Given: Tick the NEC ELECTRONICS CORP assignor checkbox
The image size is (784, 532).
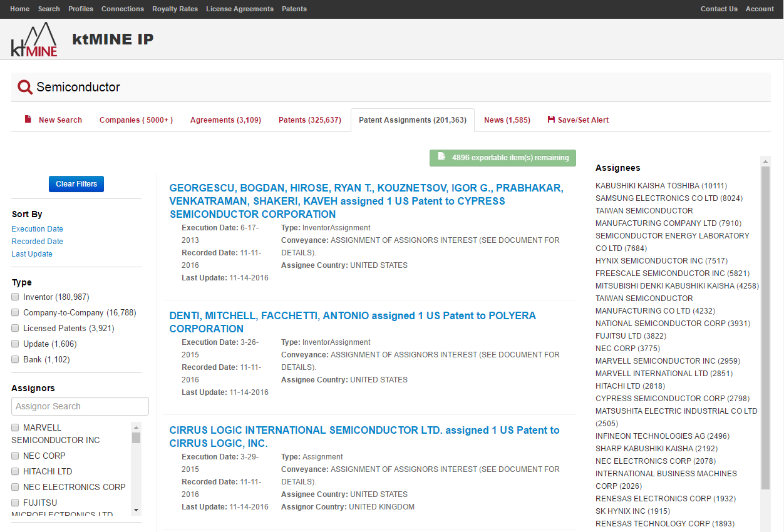Looking at the screenshot, I should tap(15, 487).
